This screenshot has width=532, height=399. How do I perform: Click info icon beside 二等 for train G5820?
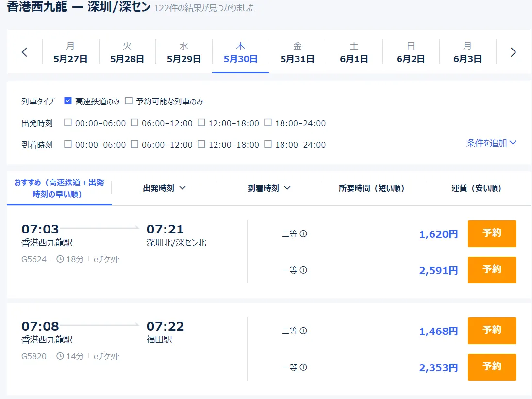point(303,331)
